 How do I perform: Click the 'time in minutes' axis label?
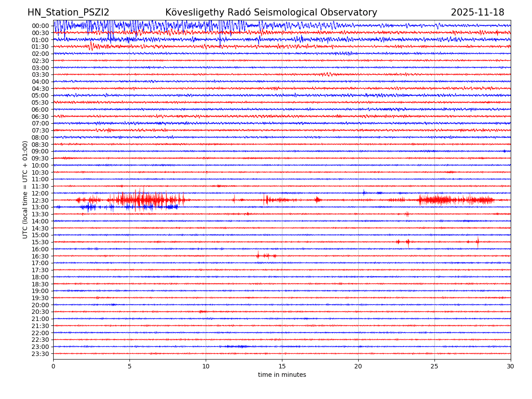pyautogui.click(x=282, y=375)
